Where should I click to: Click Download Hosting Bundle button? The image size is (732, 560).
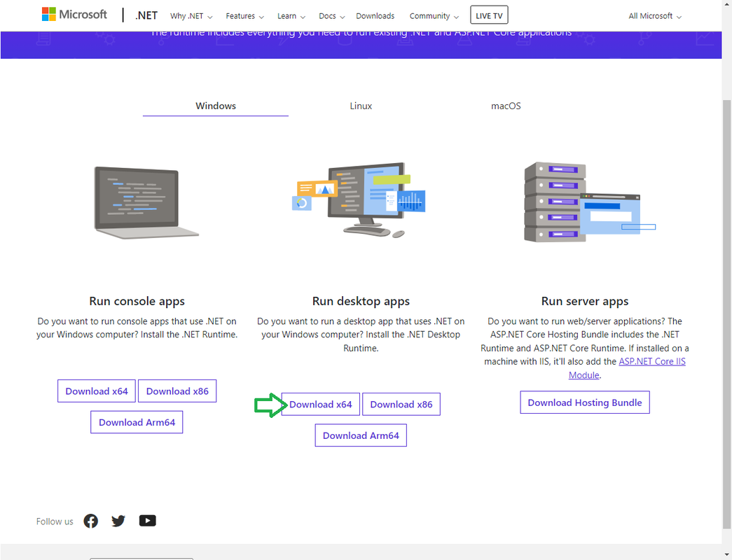584,402
